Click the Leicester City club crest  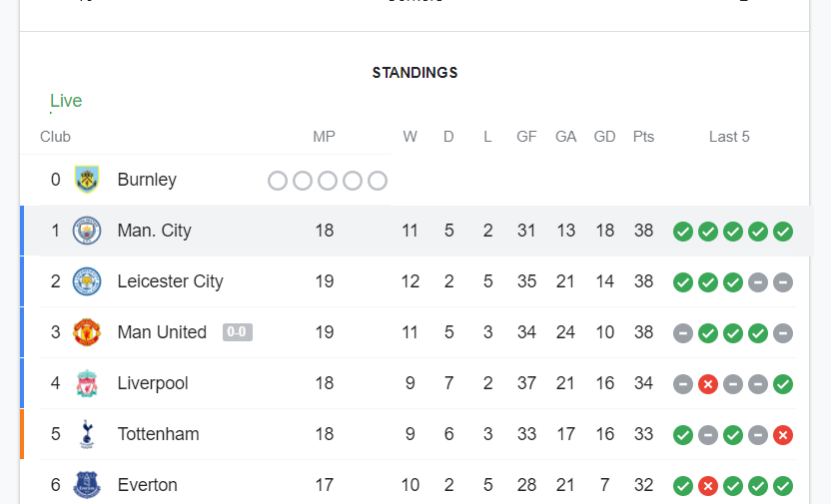click(x=87, y=281)
